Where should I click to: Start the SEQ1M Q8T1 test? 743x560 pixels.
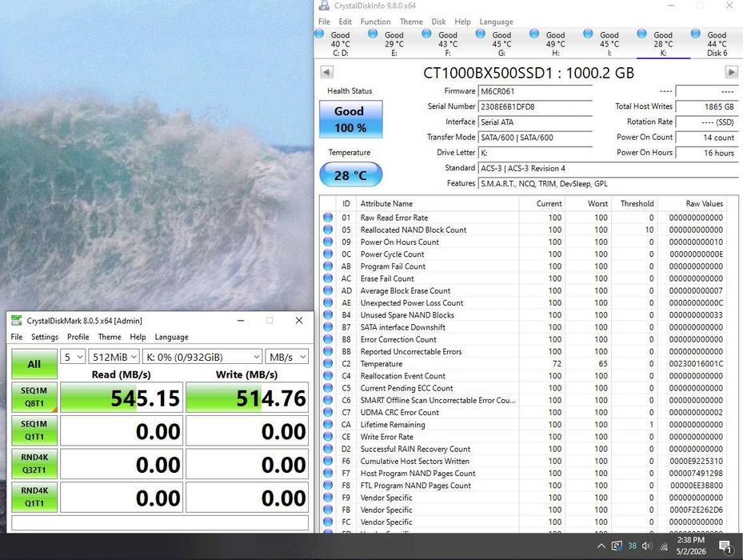pyautogui.click(x=34, y=397)
